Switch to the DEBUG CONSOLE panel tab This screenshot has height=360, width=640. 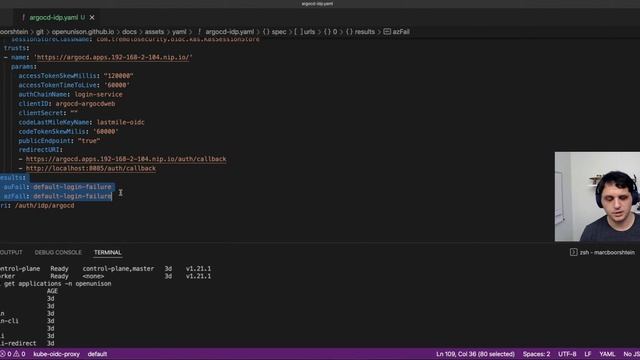[x=58, y=253]
